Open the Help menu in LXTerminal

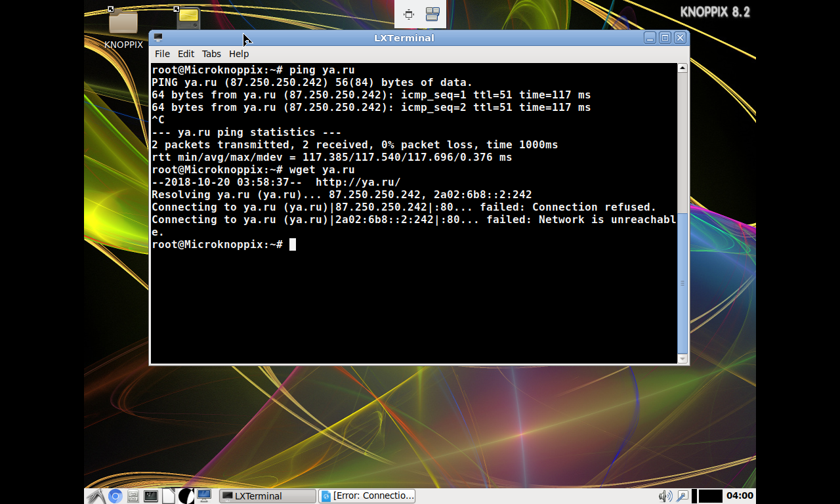(239, 54)
